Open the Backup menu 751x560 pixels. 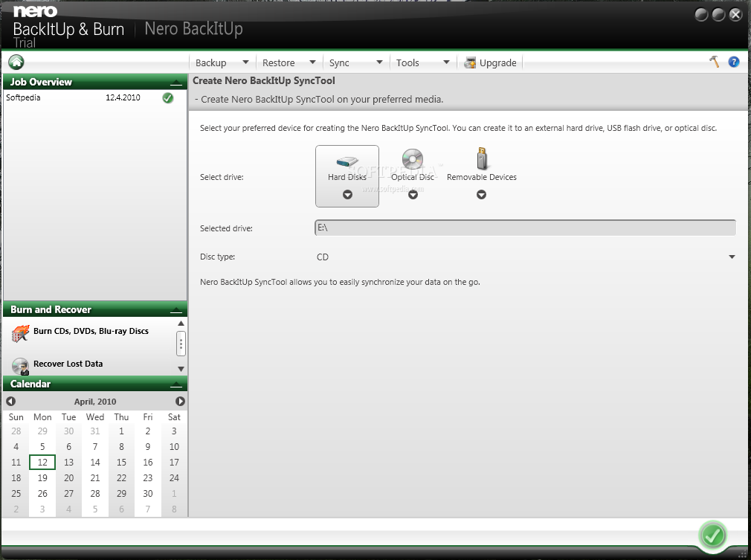point(210,62)
